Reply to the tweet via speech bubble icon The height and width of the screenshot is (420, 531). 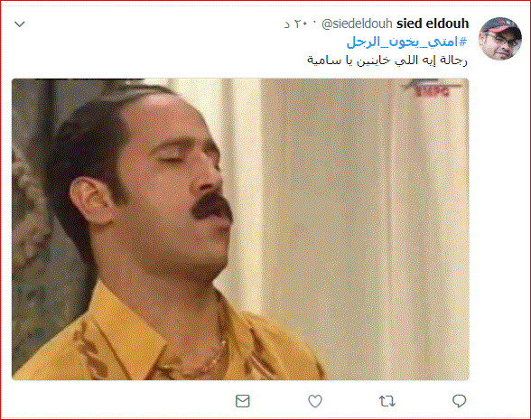(459, 401)
